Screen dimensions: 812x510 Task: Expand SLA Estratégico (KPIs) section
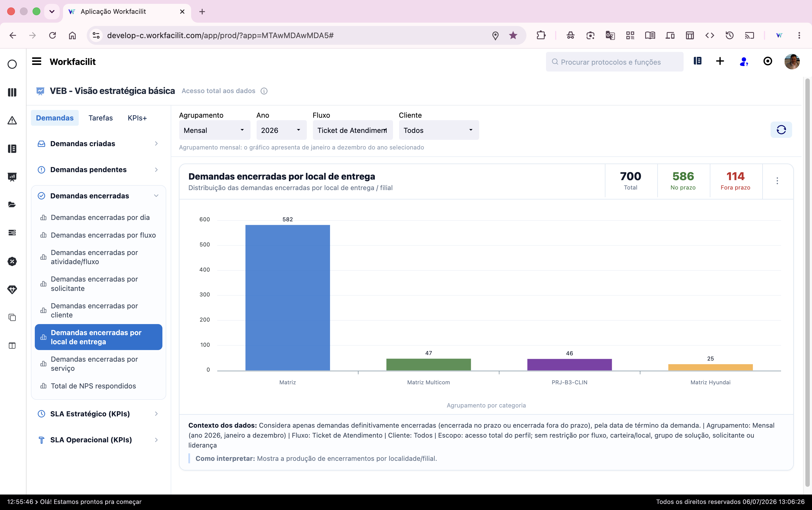[x=99, y=414]
